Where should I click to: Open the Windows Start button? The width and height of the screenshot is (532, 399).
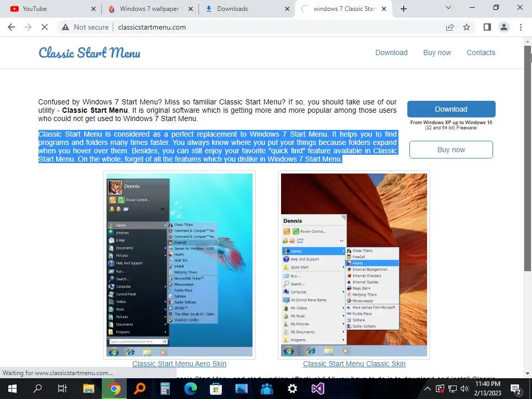pos(12,389)
